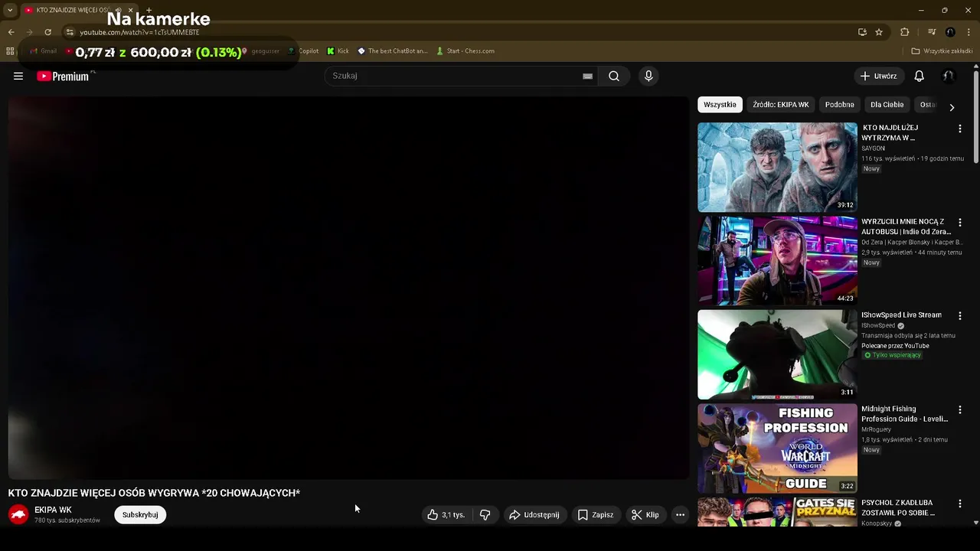Open YouTube notifications bell
Viewport: 980px width, 551px height.
pos(920,76)
